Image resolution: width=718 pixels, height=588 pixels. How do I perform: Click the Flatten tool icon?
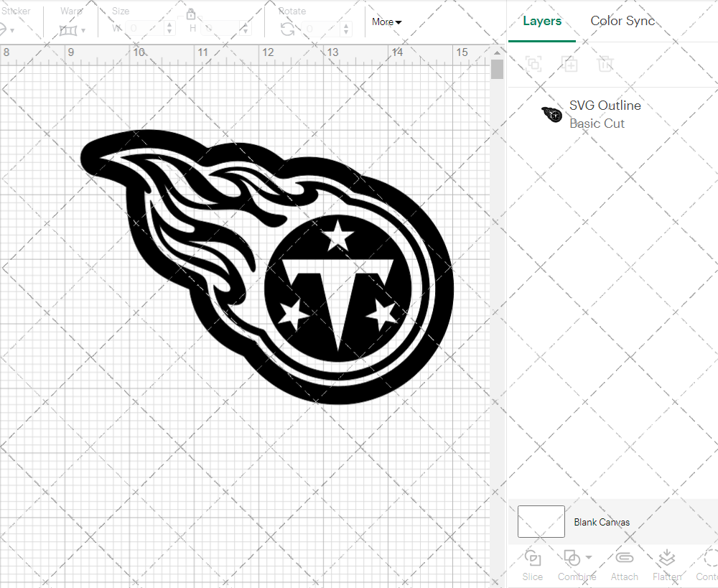click(x=667, y=557)
